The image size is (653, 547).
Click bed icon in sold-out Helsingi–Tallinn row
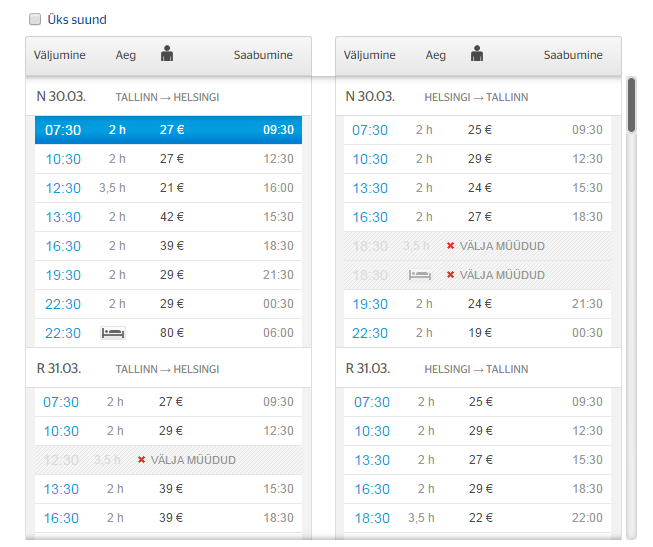[x=419, y=275]
